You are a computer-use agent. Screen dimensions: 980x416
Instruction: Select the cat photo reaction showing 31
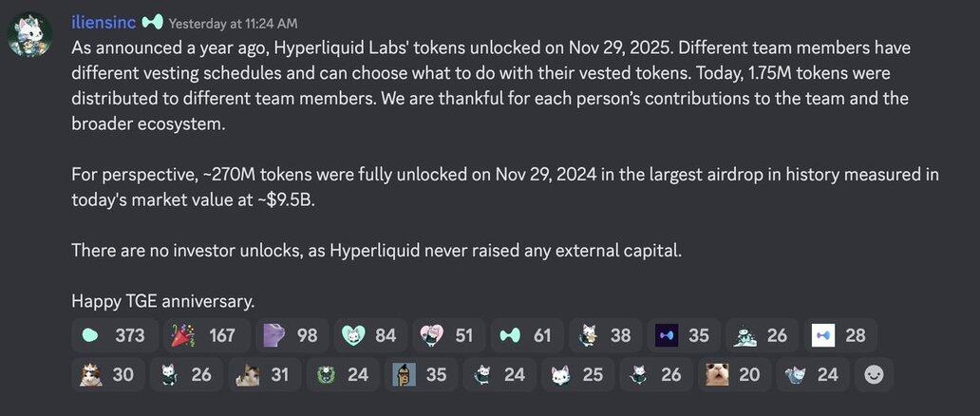point(263,374)
